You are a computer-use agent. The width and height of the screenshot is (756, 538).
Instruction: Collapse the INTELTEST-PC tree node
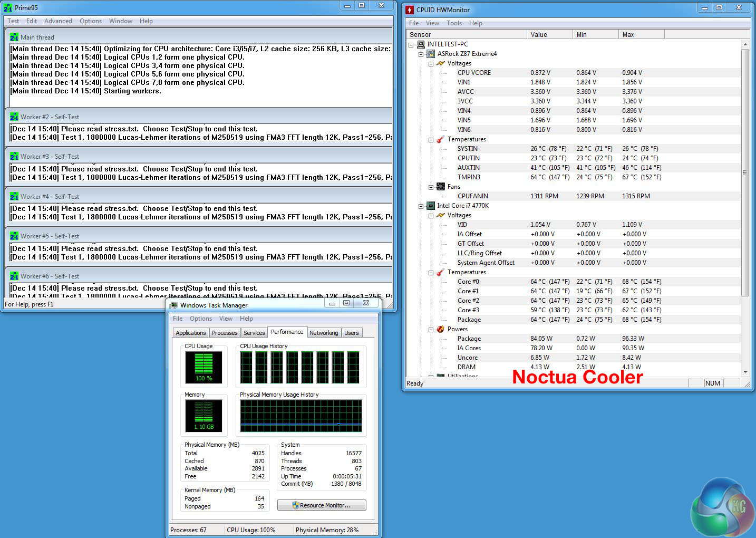pos(411,45)
